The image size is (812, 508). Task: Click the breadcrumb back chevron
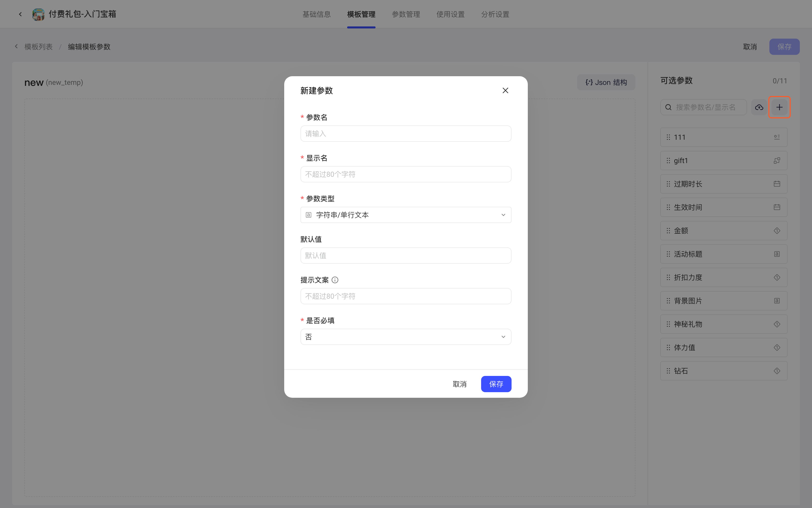point(16,46)
